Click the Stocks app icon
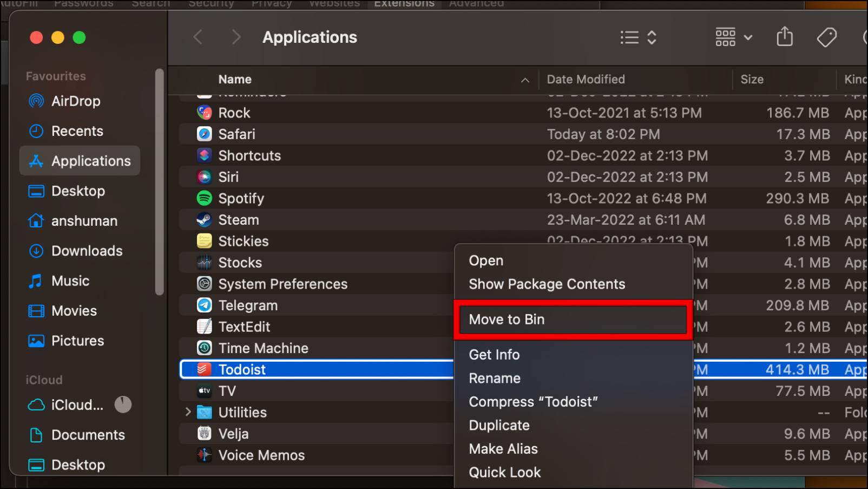 coord(204,263)
